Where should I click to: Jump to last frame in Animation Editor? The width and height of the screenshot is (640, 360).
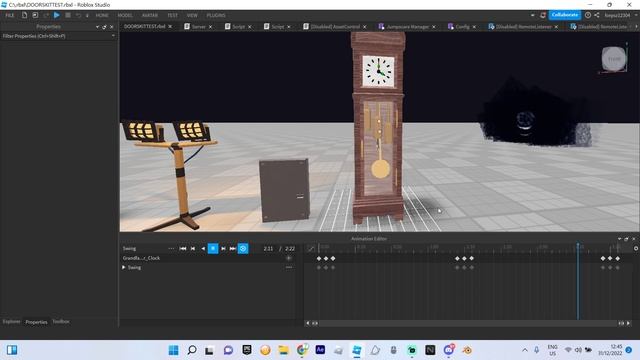(x=233, y=249)
